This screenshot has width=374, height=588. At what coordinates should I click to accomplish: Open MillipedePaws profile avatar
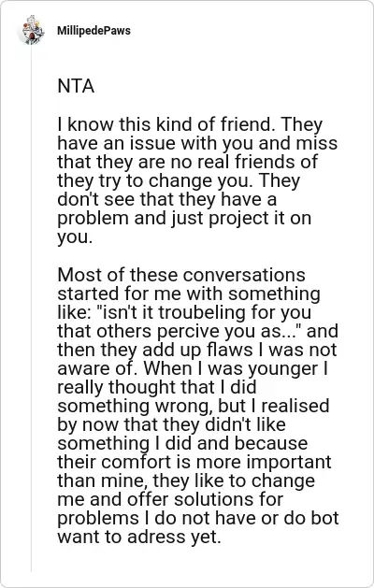(32, 30)
